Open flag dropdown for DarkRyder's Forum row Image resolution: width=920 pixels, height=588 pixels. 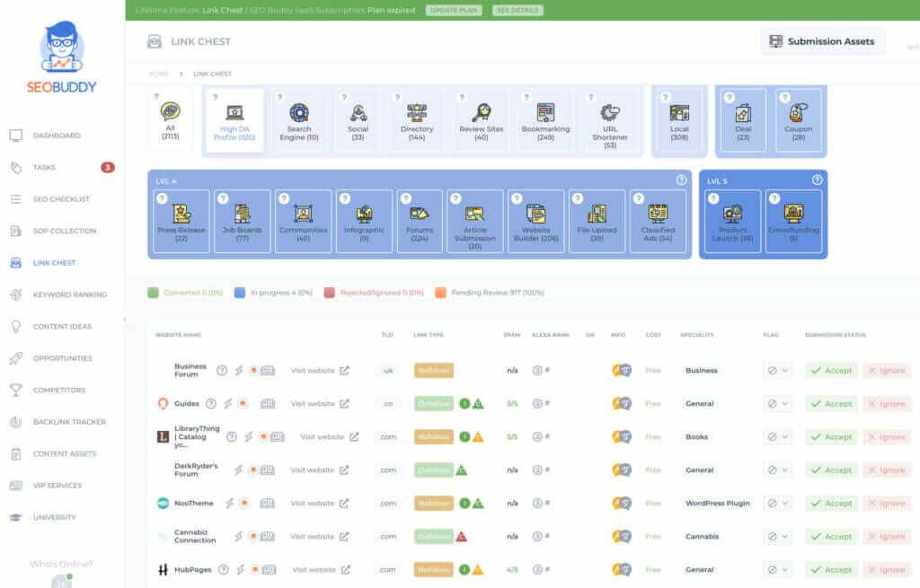point(778,470)
